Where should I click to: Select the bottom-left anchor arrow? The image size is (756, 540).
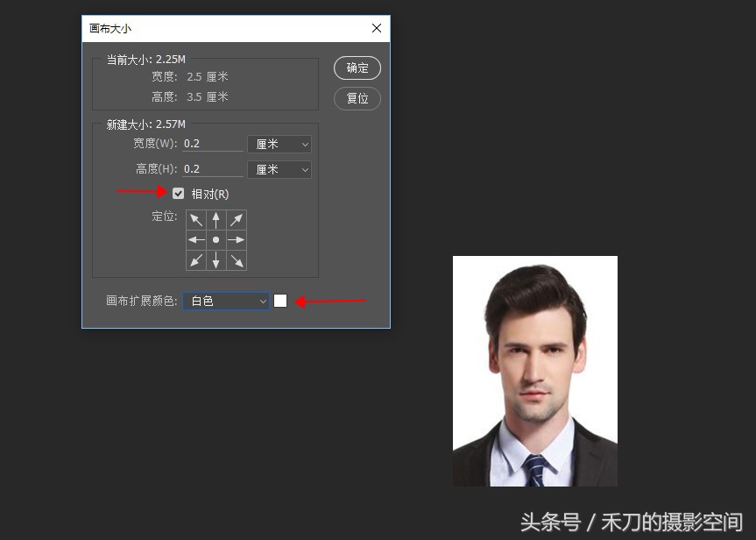(x=195, y=259)
